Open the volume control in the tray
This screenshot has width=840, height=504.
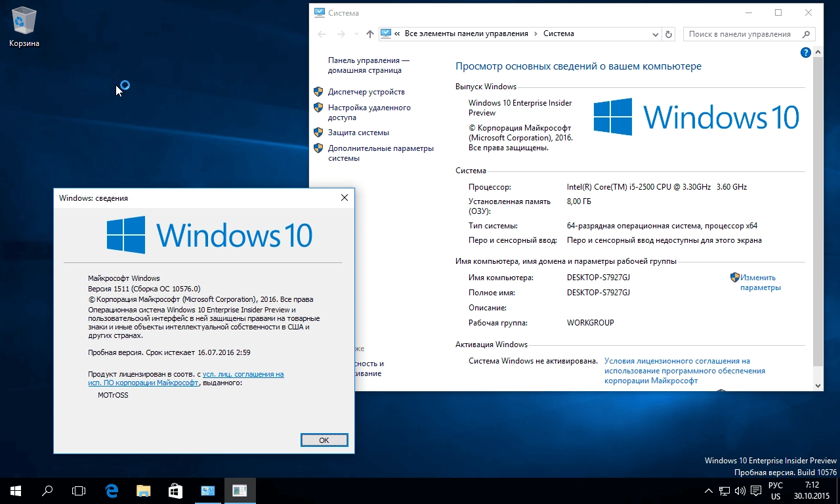[x=740, y=491]
